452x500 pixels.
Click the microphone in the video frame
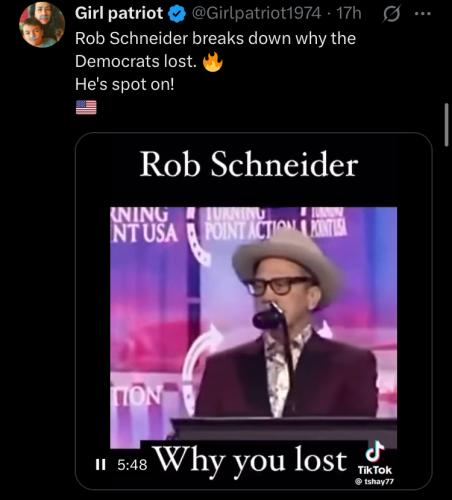pos(268,316)
